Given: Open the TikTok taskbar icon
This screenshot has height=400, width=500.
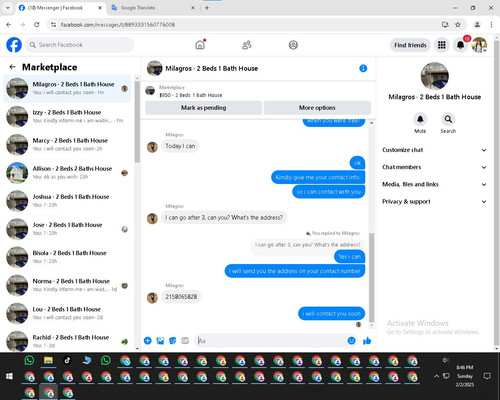Looking at the screenshot, I should 68,360.
